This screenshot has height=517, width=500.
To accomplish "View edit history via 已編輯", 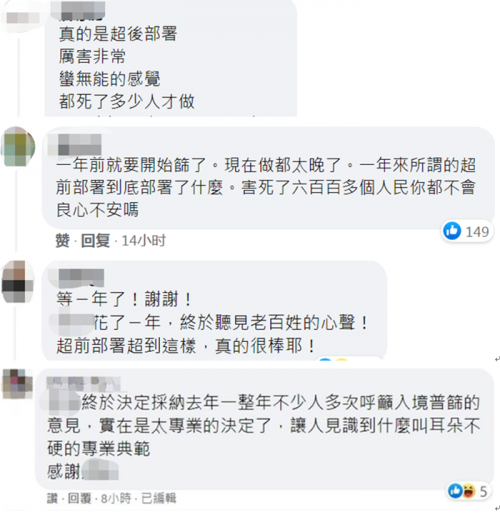I will (x=159, y=498).
